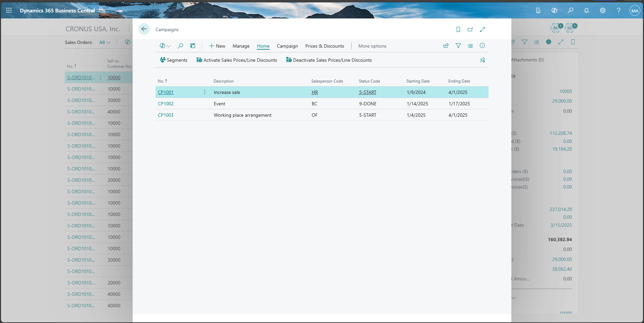Open the Prices & Discounts menu
This screenshot has height=323, width=644.
pyautogui.click(x=324, y=46)
